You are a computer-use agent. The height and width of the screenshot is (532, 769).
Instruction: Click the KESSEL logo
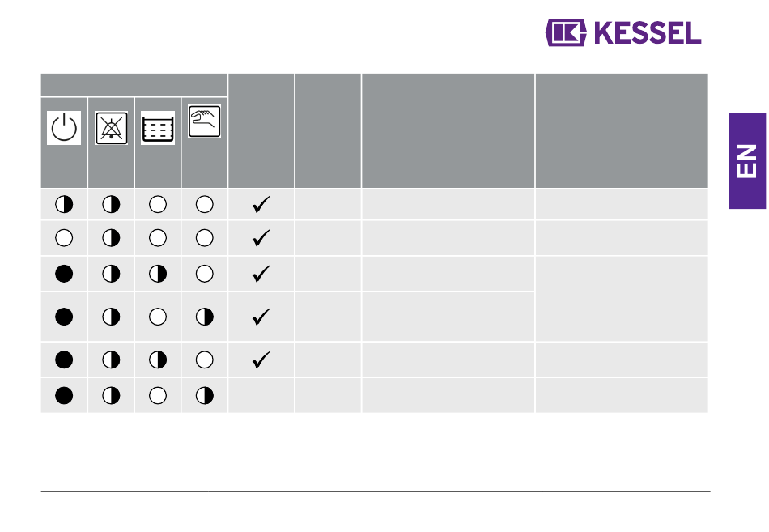point(623,32)
